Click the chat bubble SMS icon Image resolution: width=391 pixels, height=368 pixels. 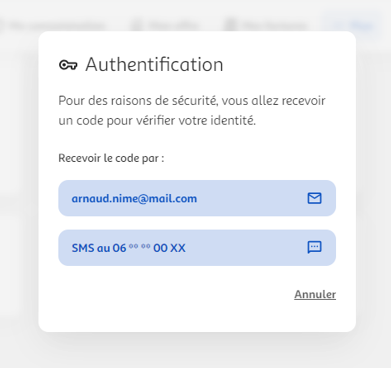314,247
